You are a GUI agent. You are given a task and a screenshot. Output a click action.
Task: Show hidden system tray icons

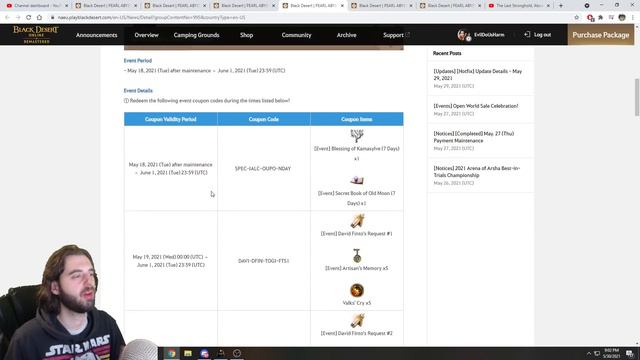coord(588,353)
